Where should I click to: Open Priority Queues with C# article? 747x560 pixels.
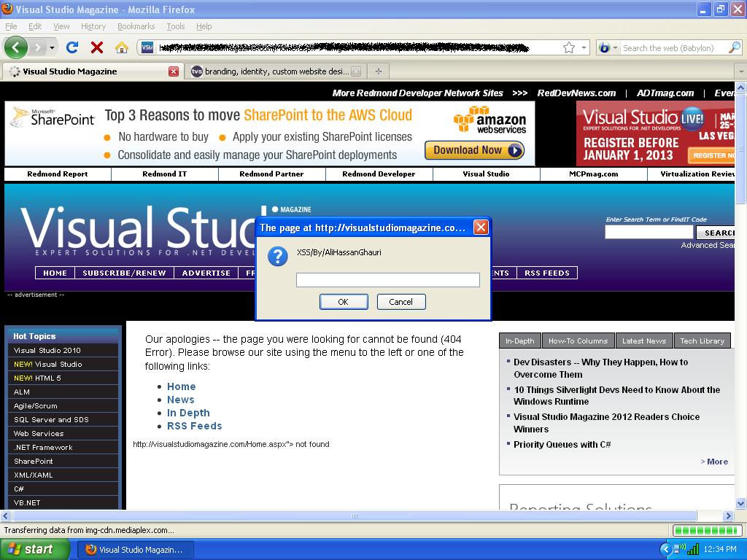point(562,444)
